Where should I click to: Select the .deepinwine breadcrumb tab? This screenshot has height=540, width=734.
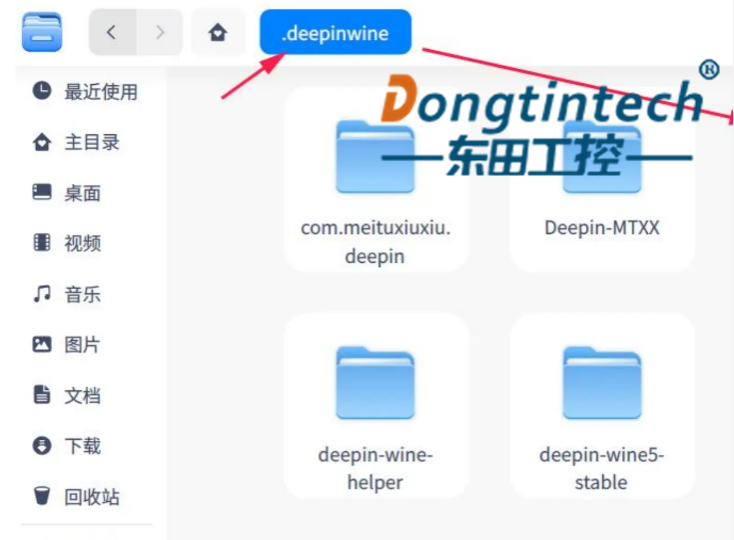335,33
